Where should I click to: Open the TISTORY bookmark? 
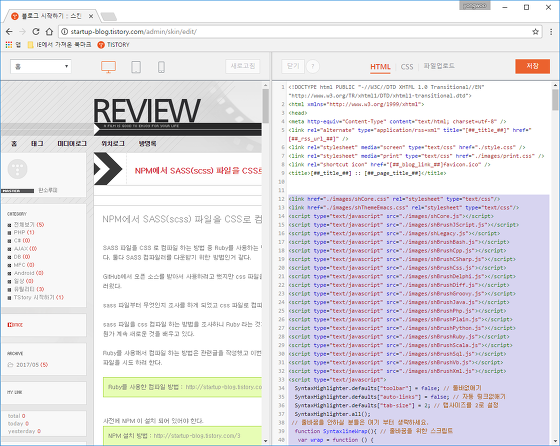coord(114,45)
